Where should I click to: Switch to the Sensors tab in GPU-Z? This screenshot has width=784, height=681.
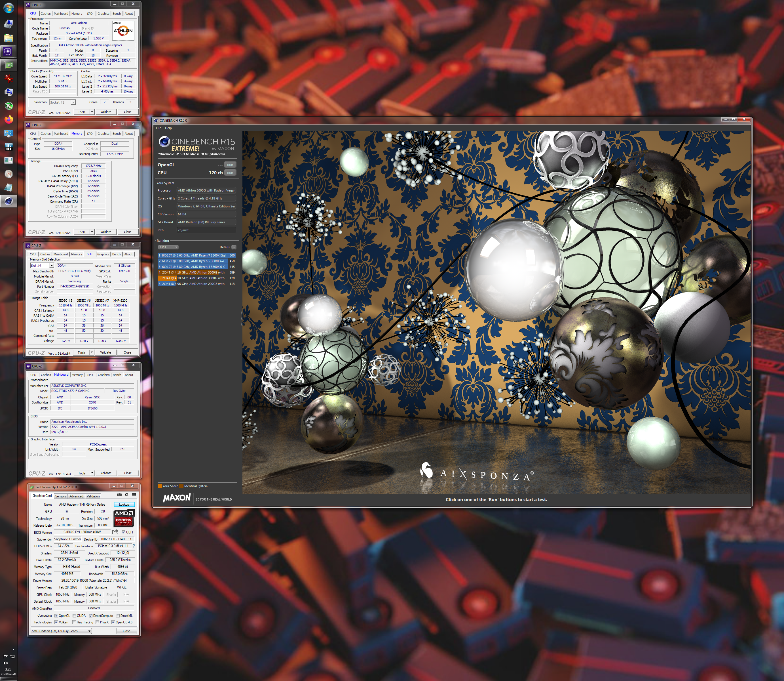60,496
